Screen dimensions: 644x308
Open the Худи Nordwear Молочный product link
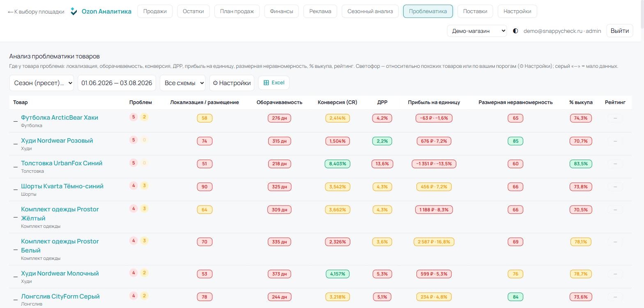pyautogui.click(x=60, y=273)
